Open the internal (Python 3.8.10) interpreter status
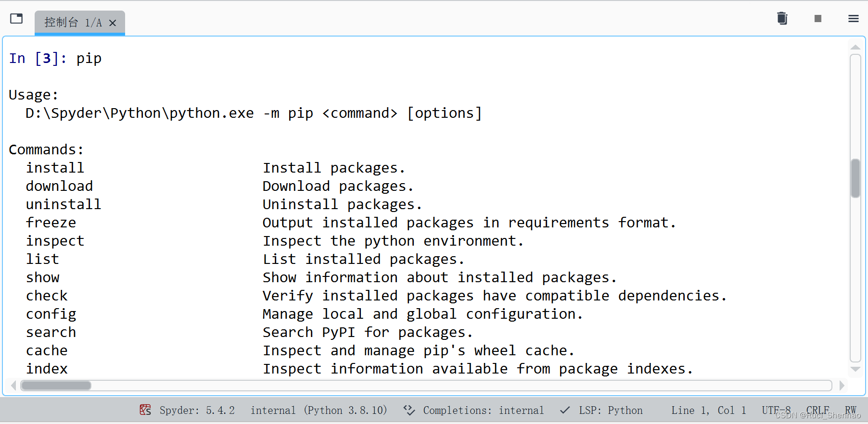This screenshot has height=424, width=868. 319,410
